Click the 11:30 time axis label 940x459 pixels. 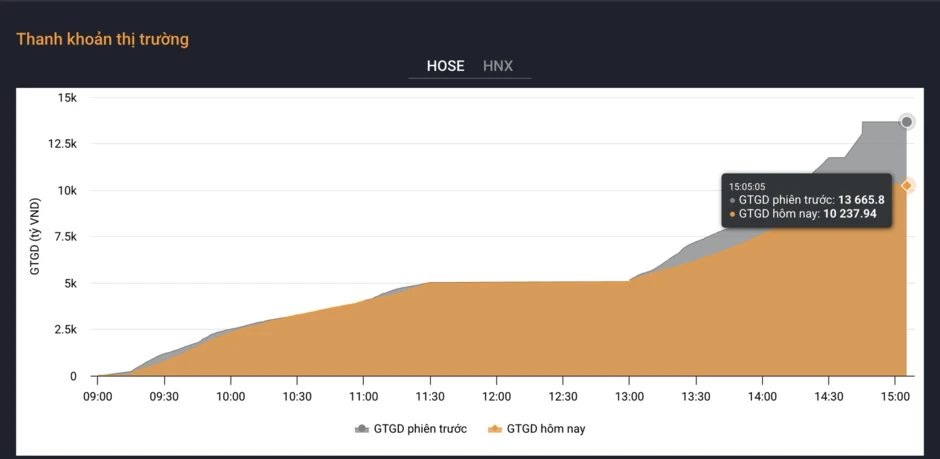tap(430, 396)
